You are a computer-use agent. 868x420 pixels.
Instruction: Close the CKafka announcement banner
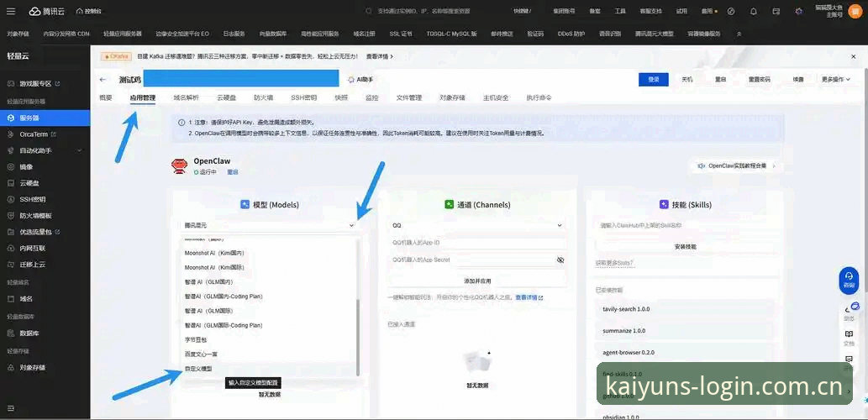tap(853, 56)
